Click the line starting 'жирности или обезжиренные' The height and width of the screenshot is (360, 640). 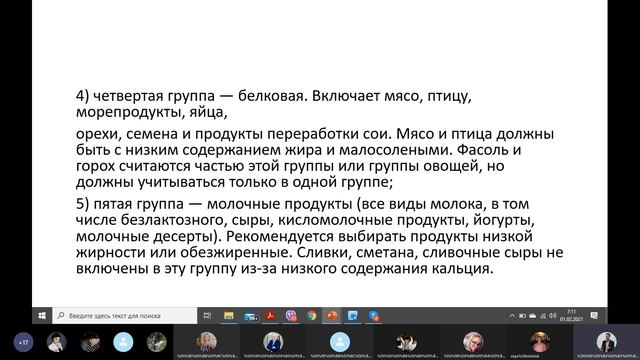pyautogui.click(x=320, y=252)
